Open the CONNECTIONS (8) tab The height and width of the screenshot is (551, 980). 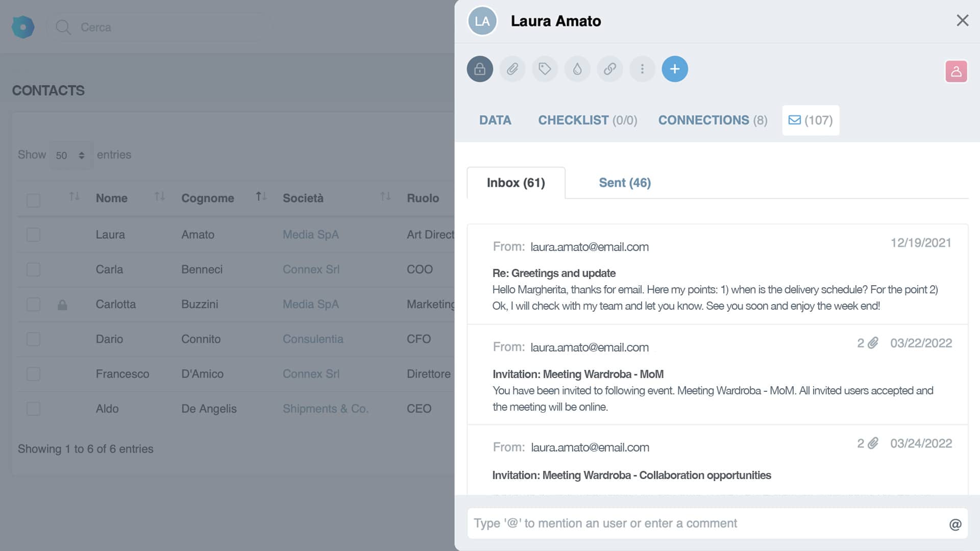pyautogui.click(x=713, y=120)
